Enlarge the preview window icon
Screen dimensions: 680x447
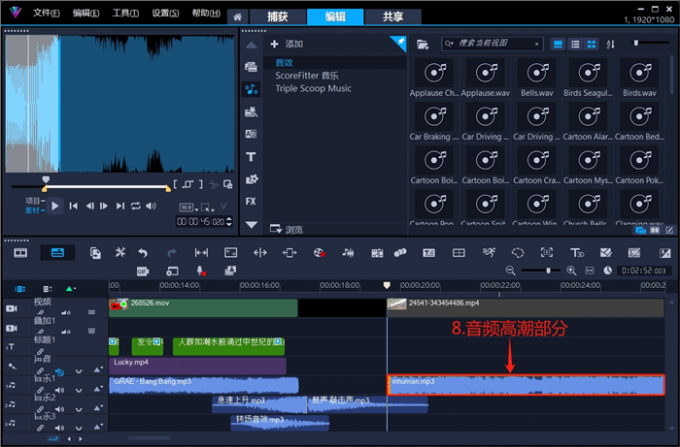(228, 184)
